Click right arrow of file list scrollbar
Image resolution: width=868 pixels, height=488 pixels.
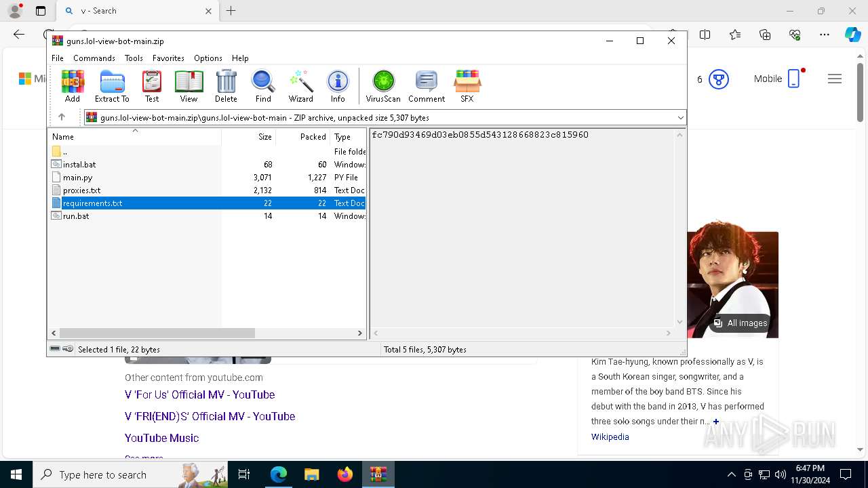pyautogui.click(x=360, y=333)
